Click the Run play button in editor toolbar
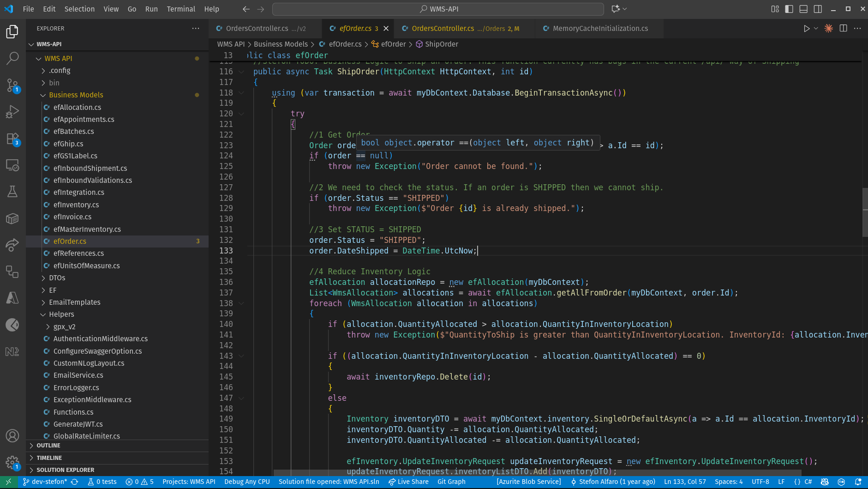The width and height of the screenshot is (868, 489). pos(806,29)
